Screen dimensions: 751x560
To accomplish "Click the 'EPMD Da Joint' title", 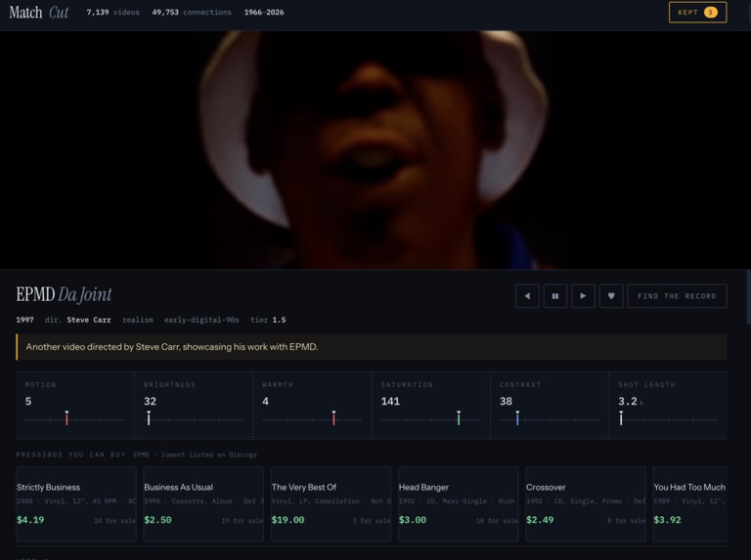I will pos(65,294).
